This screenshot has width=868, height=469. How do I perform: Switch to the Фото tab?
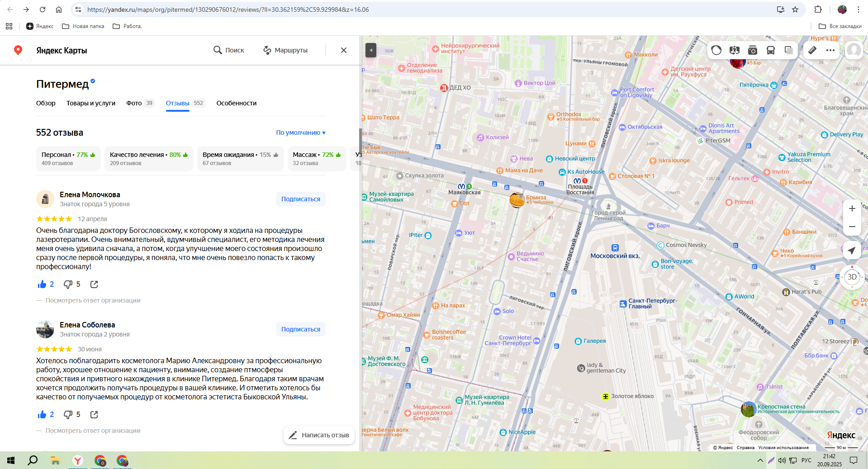[x=134, y=103]
